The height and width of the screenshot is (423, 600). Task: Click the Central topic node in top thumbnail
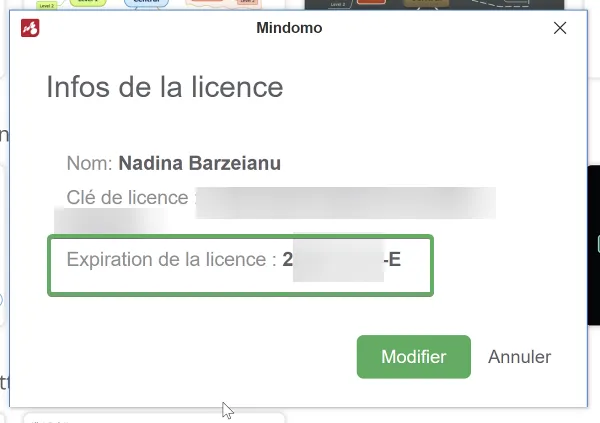[x=146, y=4]
